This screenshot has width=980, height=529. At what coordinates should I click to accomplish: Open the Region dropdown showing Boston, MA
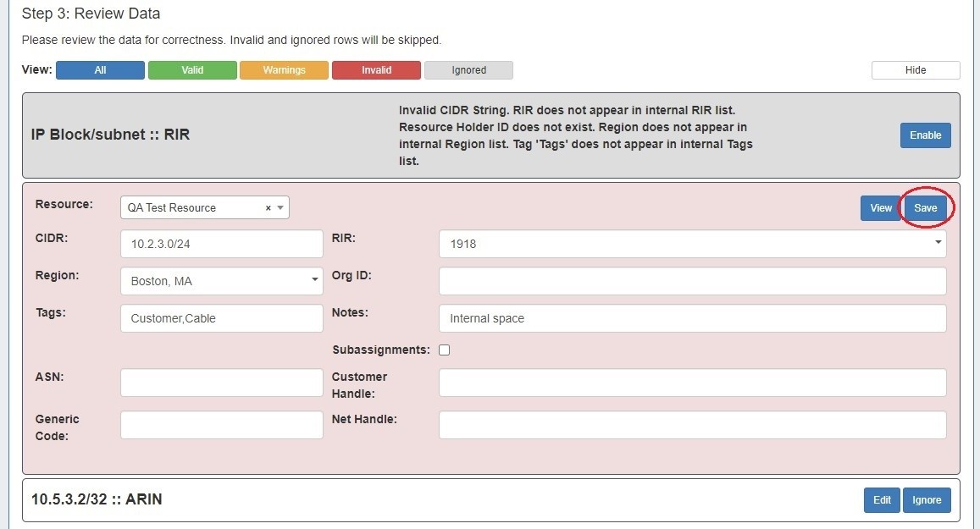tap(314, 281)
